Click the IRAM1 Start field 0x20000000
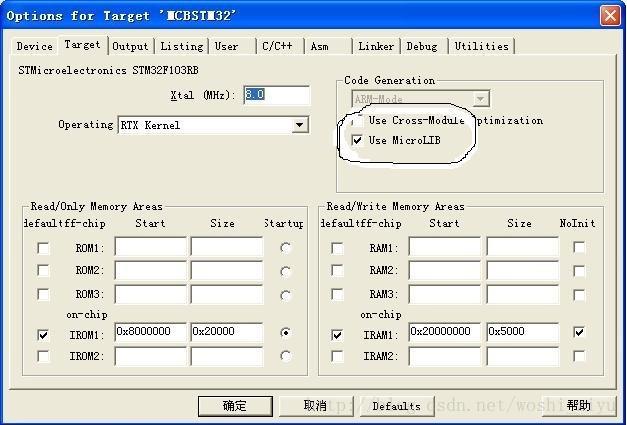The width and height of the screenshot is (627, 425). point(445,332)
